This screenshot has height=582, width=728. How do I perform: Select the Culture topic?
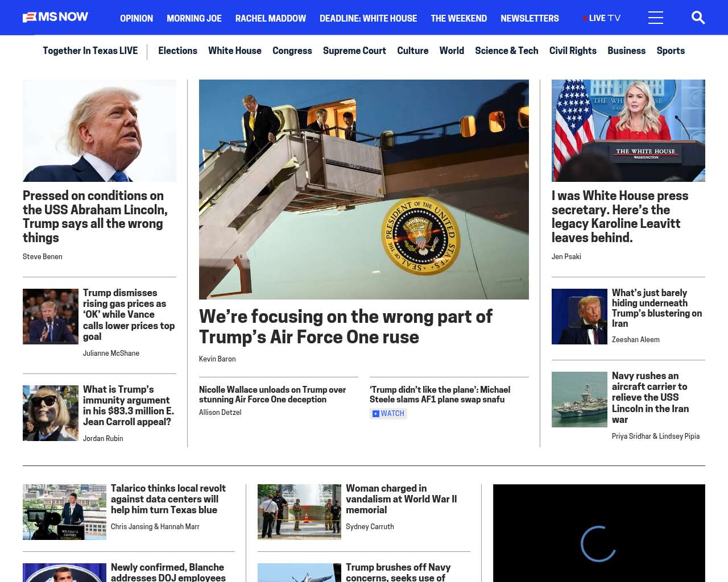pyautogui.click(x=413, y=51)
